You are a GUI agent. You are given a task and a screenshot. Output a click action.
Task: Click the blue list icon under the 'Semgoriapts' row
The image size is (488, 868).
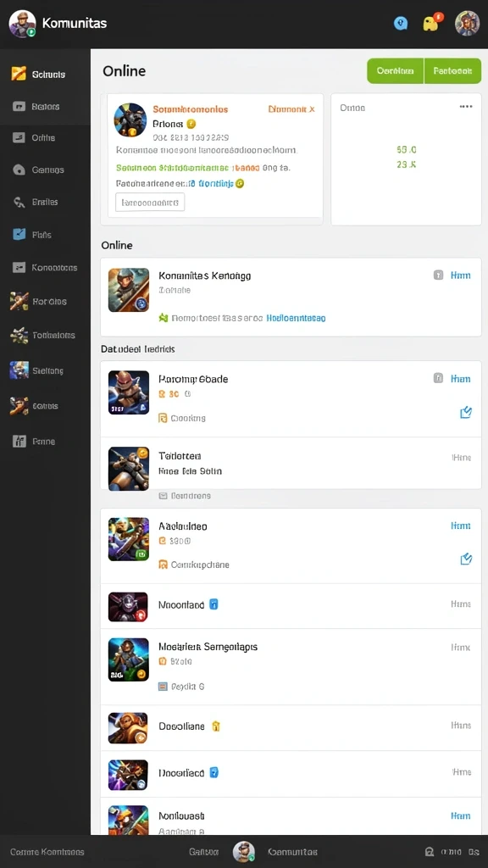(x=164, y=687)
